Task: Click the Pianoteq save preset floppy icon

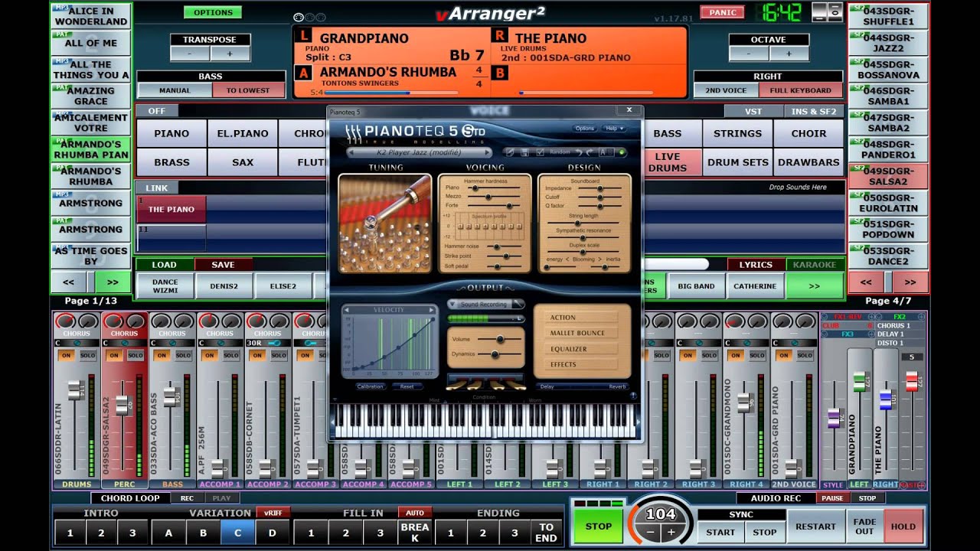Action: tap(524, 152)
